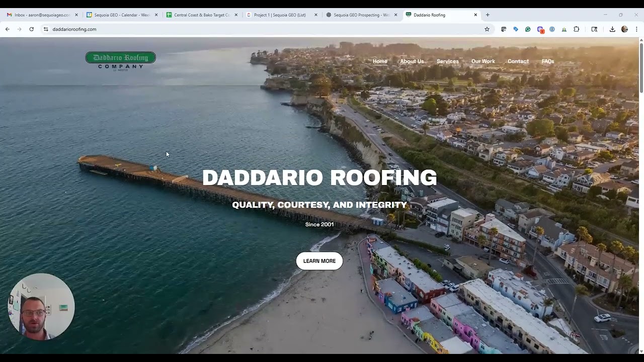
Task: Open the Extensions puzzle piece menu
Action: (577, 29)
